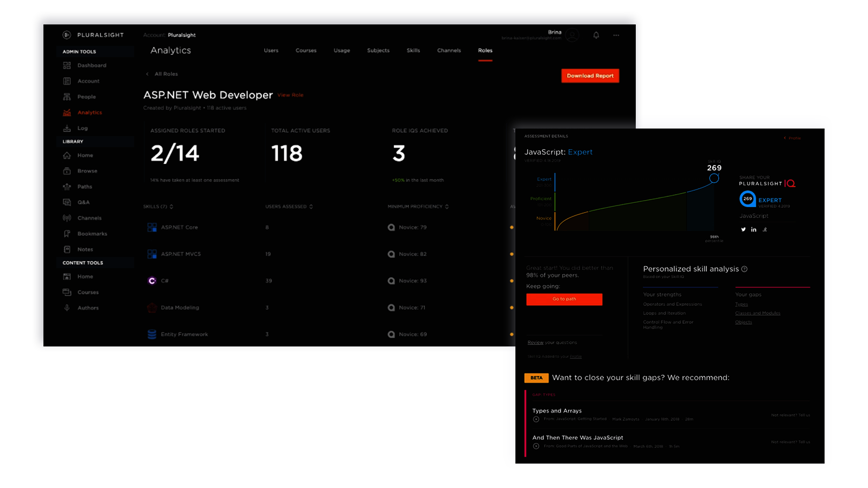Open the Bookmarks section in the Library sidebar
Screen dimensions: 868x488
(92, 234)
